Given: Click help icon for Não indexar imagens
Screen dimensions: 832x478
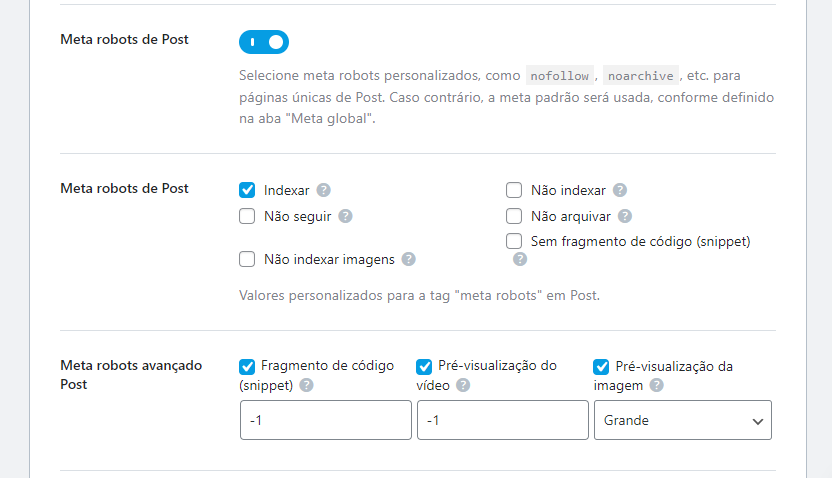Looking at the screenshot, I should point(408,259).
